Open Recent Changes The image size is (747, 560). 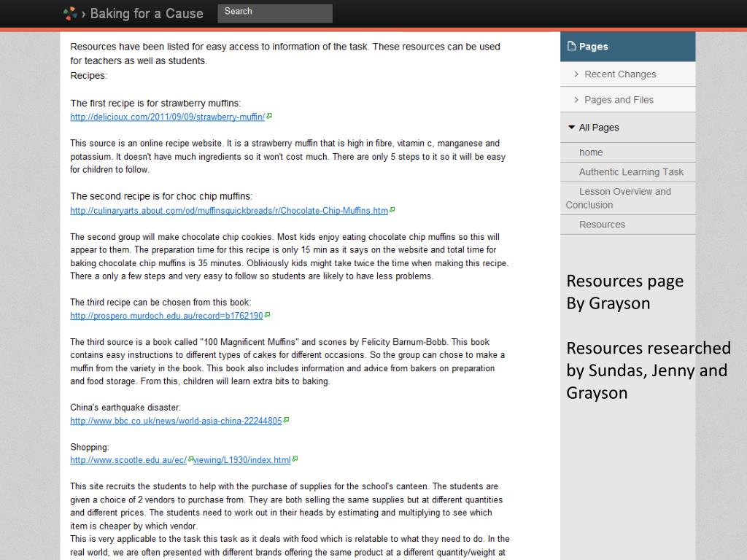click(x=620, y=74)
